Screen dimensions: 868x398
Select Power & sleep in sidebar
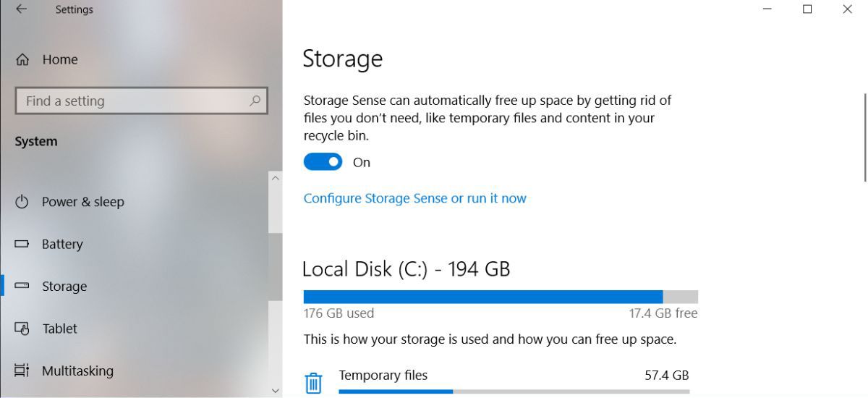pyautogui.click(x=82, y=202)
